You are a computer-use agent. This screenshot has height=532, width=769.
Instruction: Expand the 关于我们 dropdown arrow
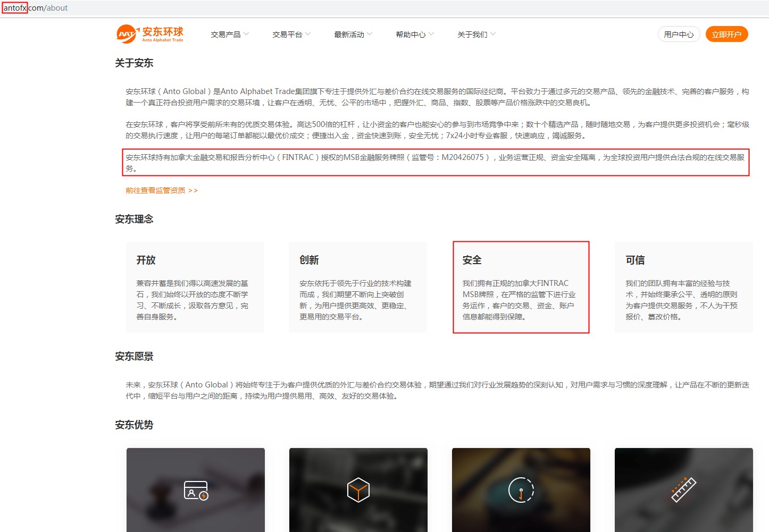(x=493, y=34)
